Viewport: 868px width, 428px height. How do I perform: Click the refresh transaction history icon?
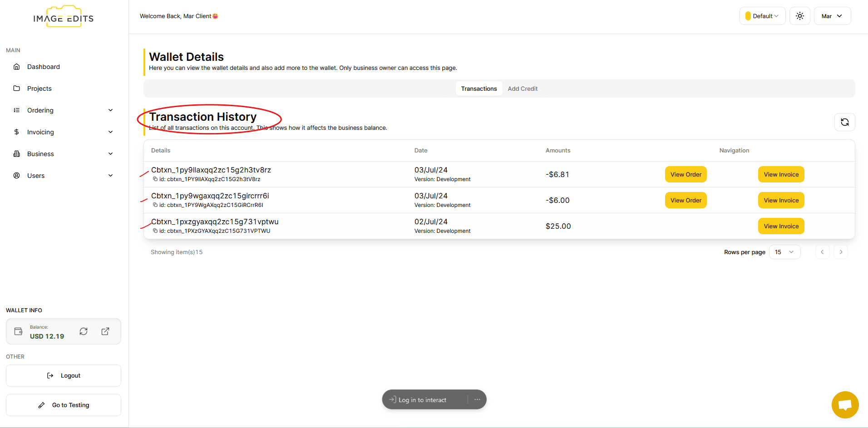tap(844, 122)
